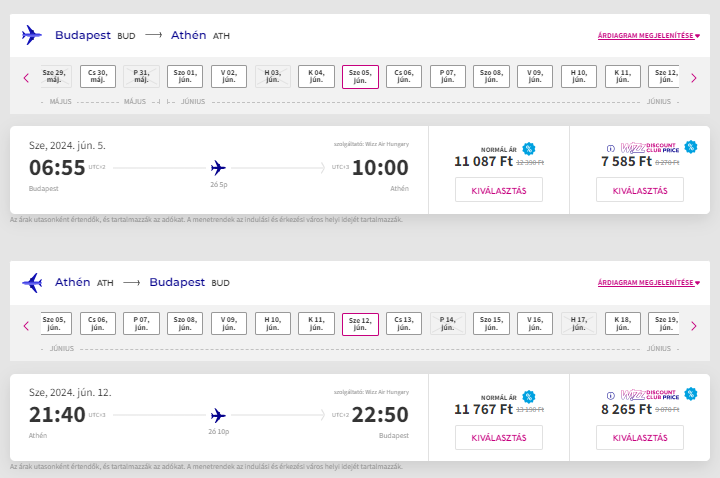Select outbound date Szo 01, jún.

(185, 76)
